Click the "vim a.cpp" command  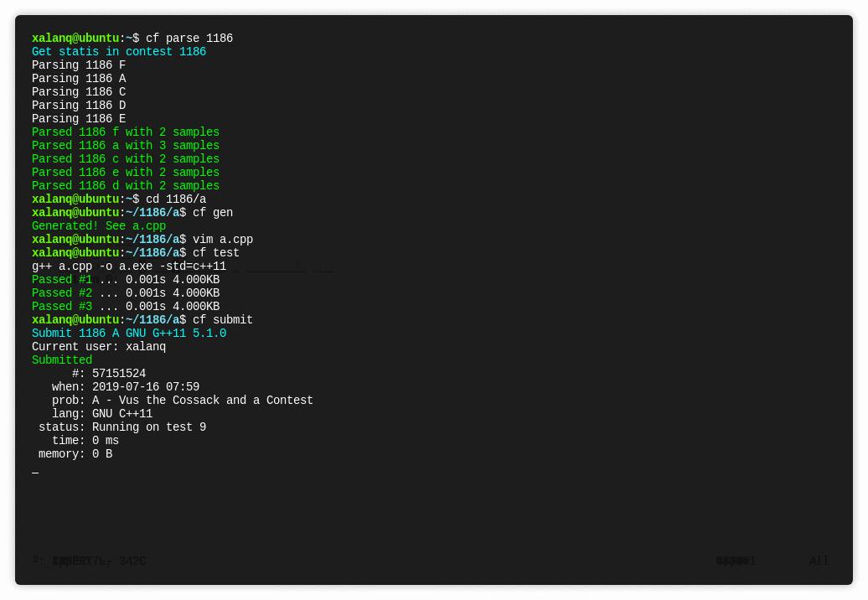point(223,240)
